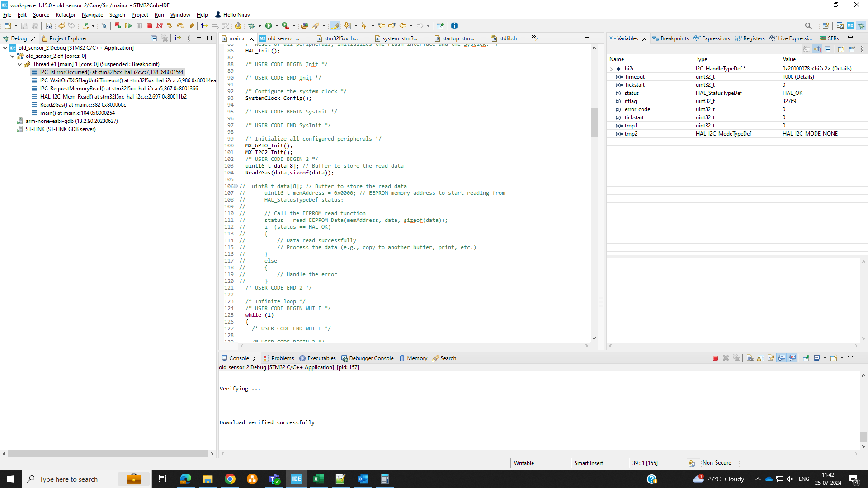Viewport: 868px width, 488px height.
Task: Open the Debug launch dropdown arrow
Action: pyautogui.click(x=259, y=26)
